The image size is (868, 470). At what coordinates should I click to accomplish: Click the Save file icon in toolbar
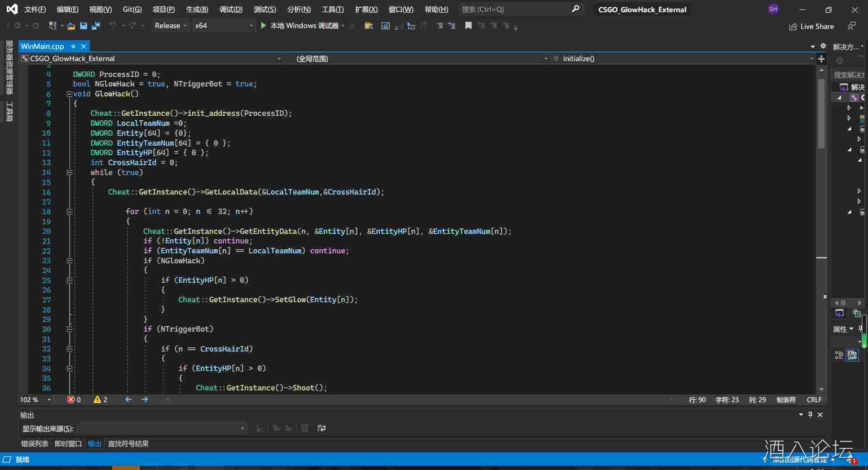click(83, 26)
